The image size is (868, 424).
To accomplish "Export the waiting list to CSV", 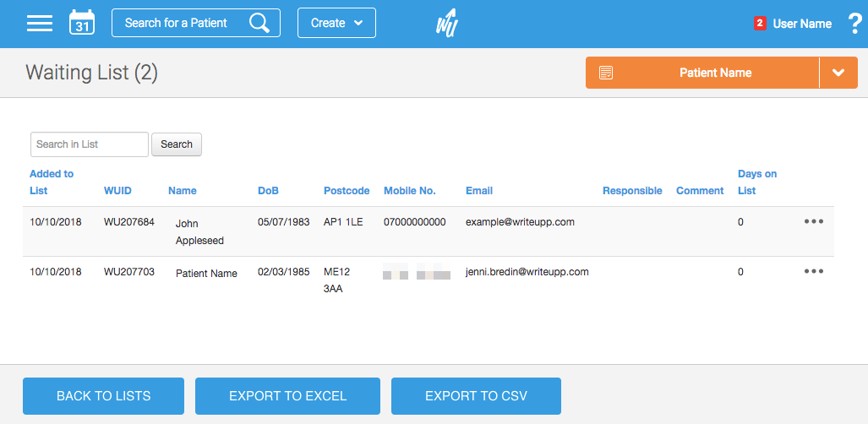I will (x=476, y=396).
